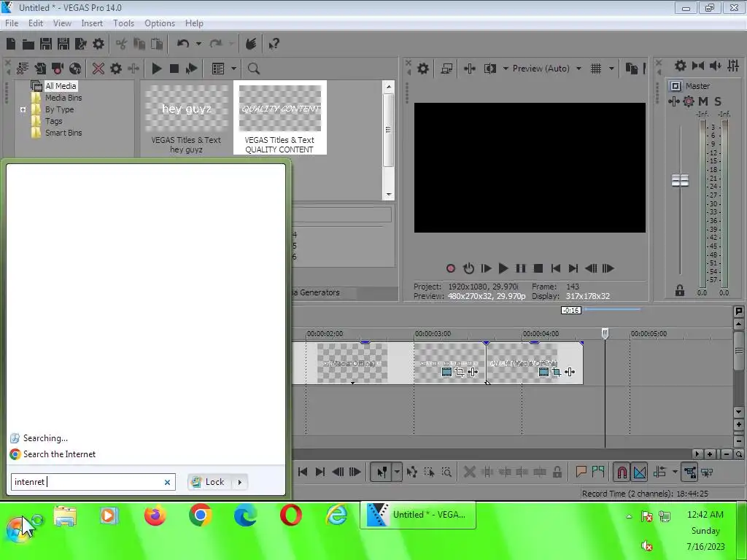Click Play From Start in the preview transport
The height and width of the screenshot is (560, 747).
[486, 268]
